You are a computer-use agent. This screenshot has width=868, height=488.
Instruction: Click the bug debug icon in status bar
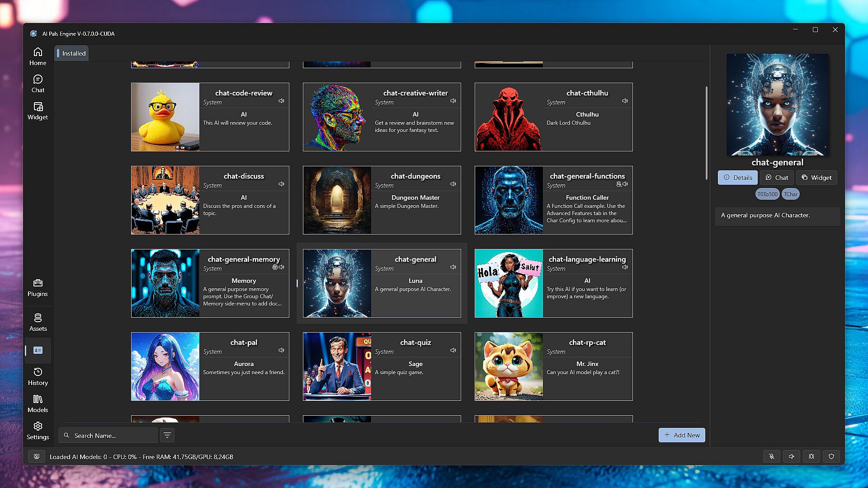coord(811,456)
